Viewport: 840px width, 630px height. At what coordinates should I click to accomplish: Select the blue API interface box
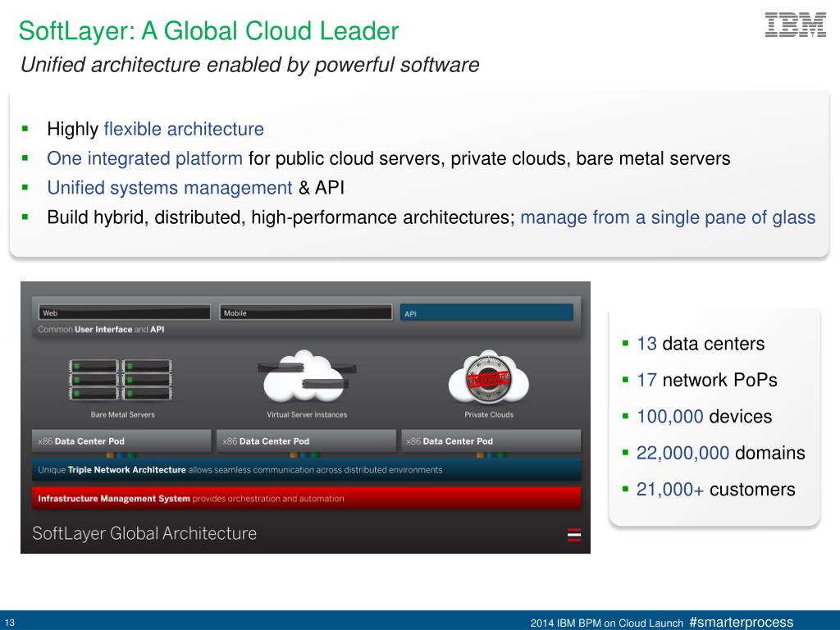click(486, 313)
